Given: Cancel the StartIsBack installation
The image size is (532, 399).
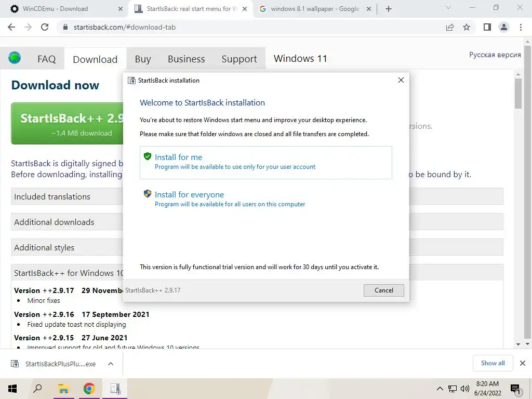Looking at the screenshot, I should point(384,290).
